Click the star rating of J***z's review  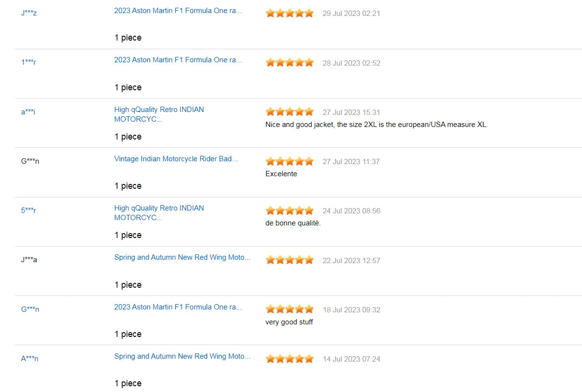tap(289, 13)
